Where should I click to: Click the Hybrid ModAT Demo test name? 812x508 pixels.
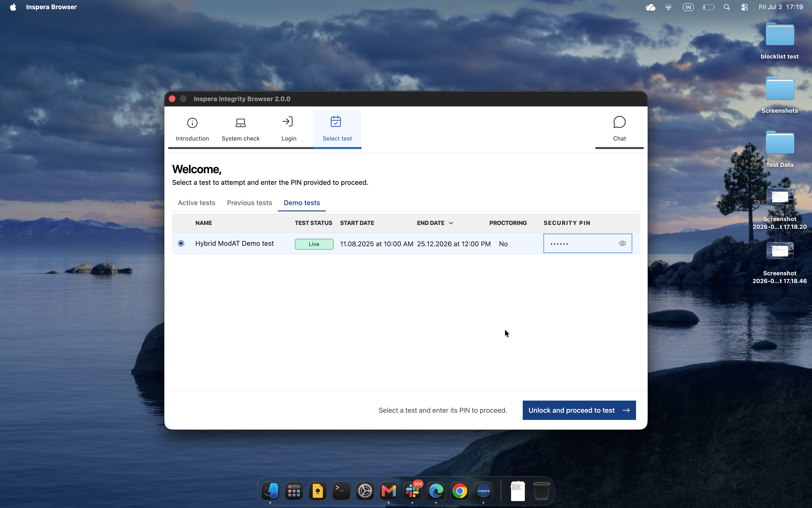234,243
